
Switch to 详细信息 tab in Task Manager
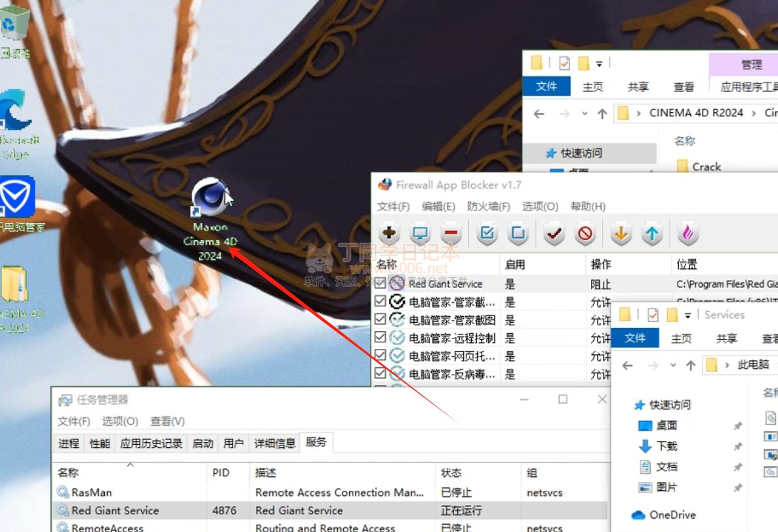coord(275,443)
